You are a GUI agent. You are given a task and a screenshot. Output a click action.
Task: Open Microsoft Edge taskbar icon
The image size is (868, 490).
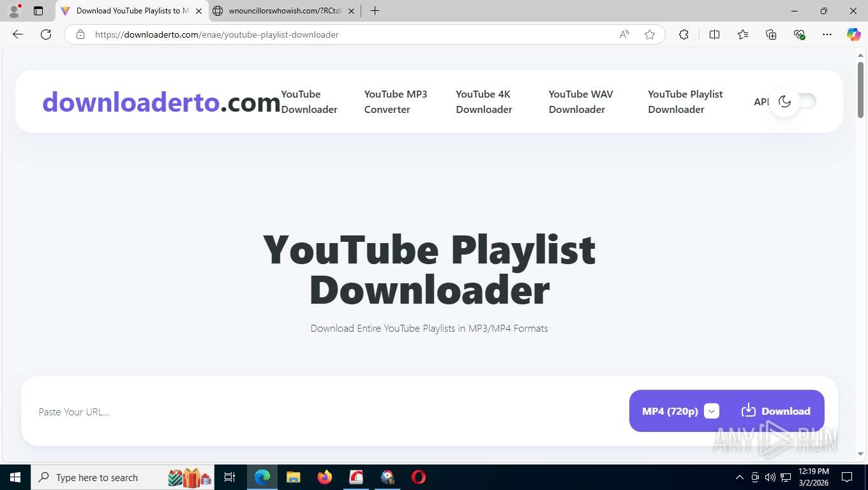[262, 477]
